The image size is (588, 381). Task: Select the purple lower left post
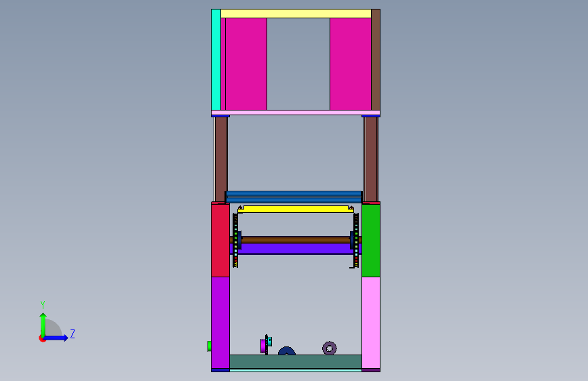220,323
